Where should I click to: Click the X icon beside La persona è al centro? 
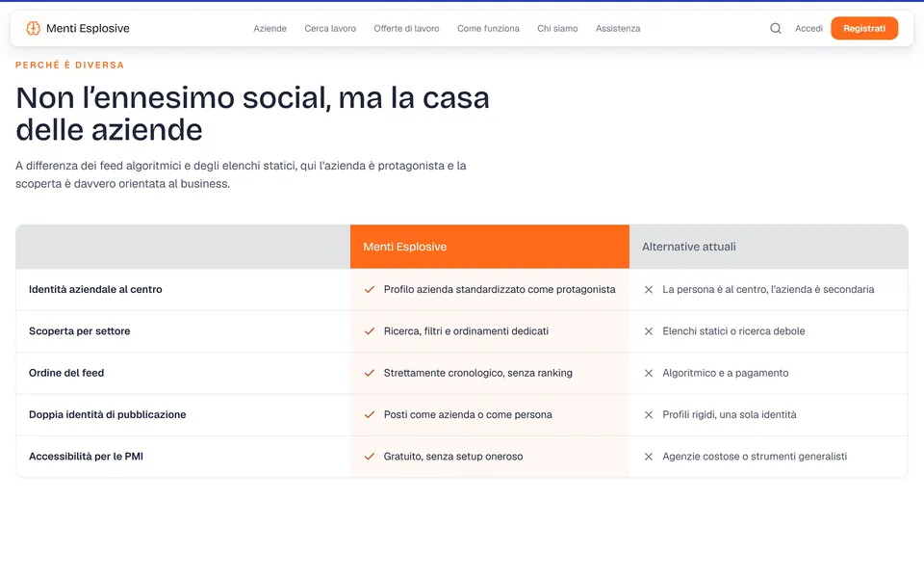pyautogui.click(x=648, y=290)
